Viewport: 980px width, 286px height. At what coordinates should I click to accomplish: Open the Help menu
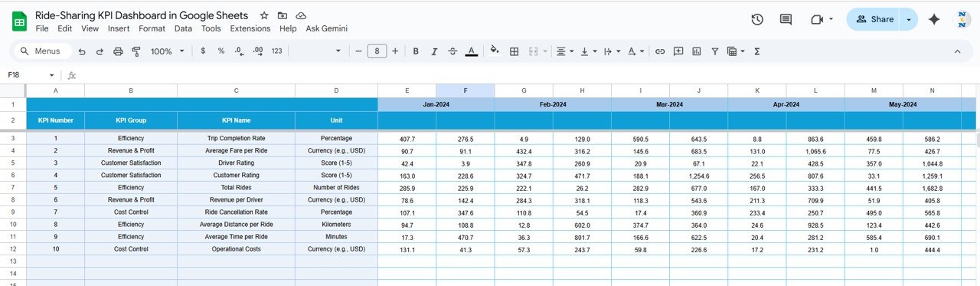pos(288,28)
